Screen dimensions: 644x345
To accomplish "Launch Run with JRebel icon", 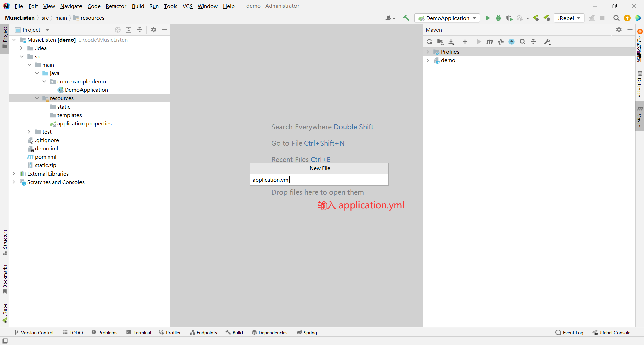I will click(x=536, y=18).
